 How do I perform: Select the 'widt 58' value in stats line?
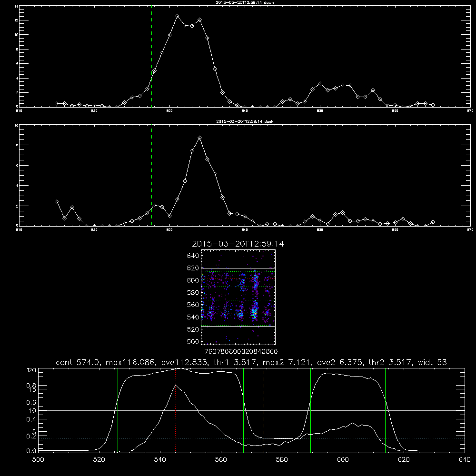coord(432,362)
